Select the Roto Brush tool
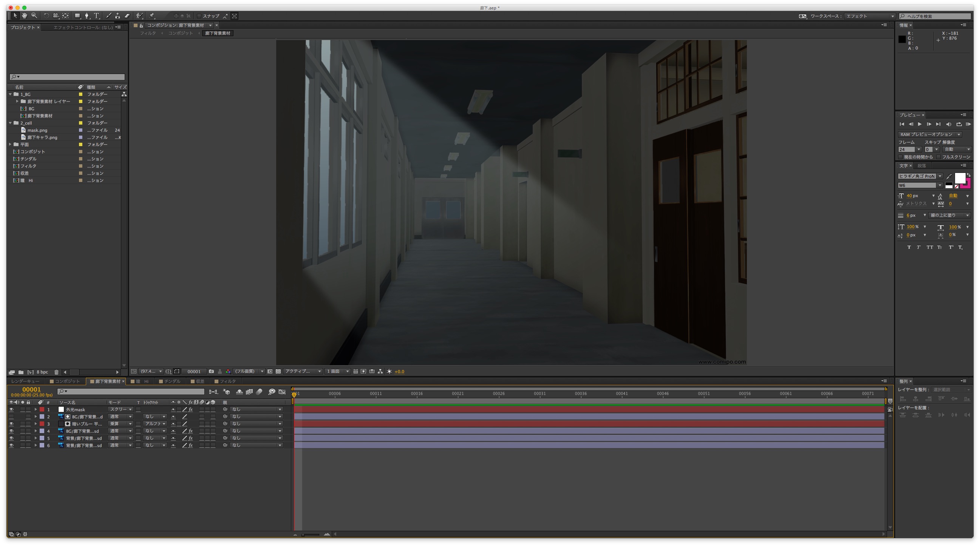The width and height of the screenshot is (980, 546). click(140, 15)
